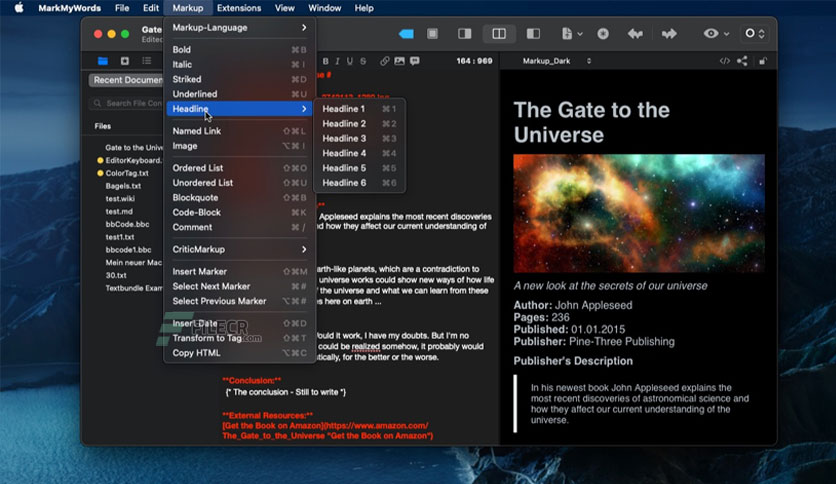Click the Search File Contents field
This screenshot has height=484, width=836.
pyautogui.click(x=126, y=103)
